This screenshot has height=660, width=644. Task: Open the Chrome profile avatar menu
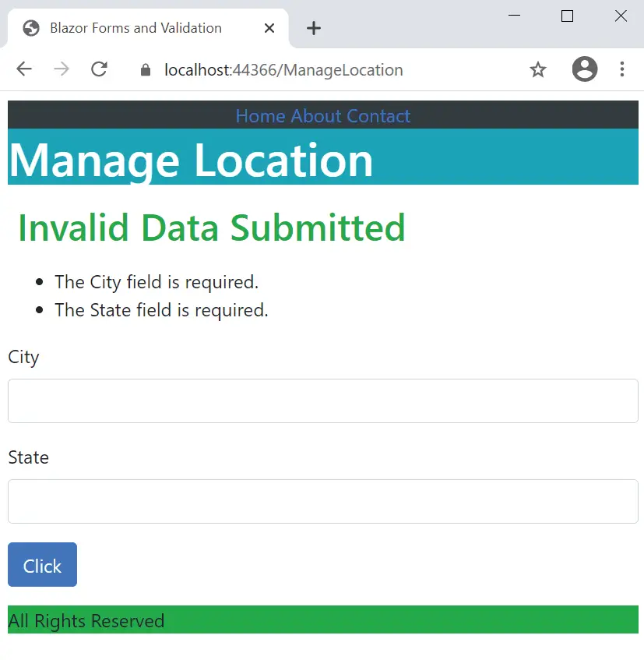coord(585,69)
